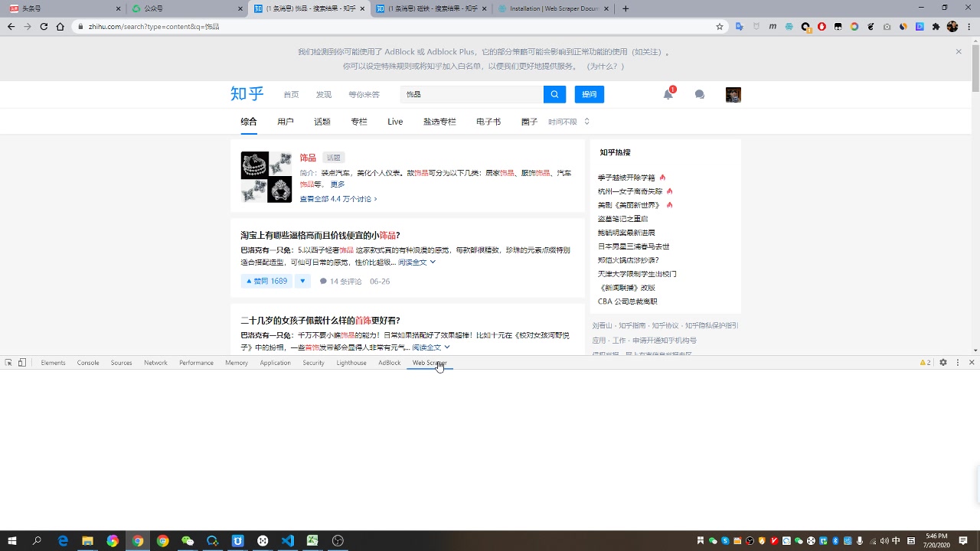
Task: Switch to the DevTools Console tab
Action: [88, 363]
